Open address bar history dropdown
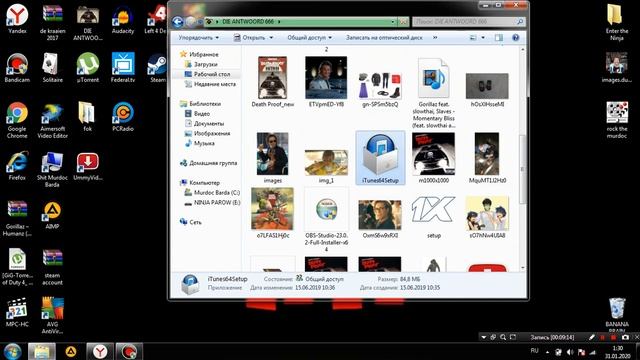640x360 pixels. tap(393, 22)
